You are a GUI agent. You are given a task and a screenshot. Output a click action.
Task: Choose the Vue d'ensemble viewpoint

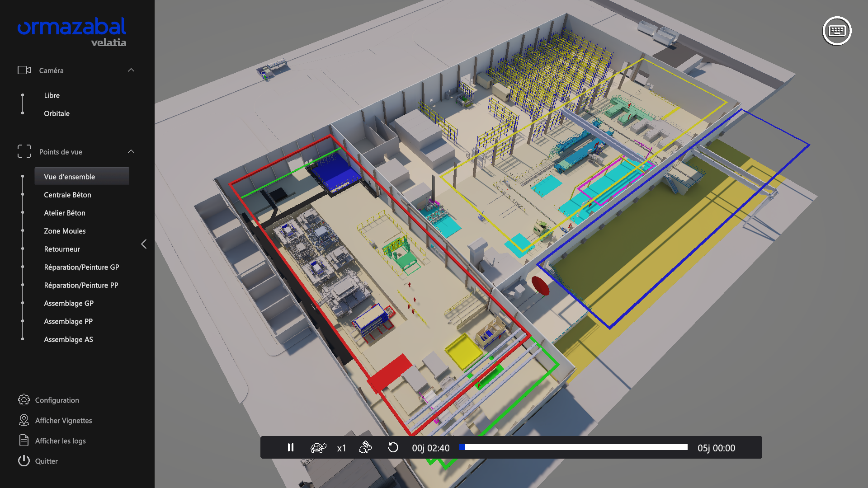70,177
